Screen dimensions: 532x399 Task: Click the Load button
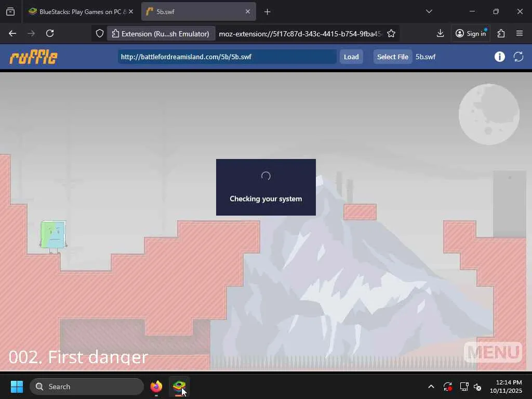pyautogui.click(x=351, y=57)
